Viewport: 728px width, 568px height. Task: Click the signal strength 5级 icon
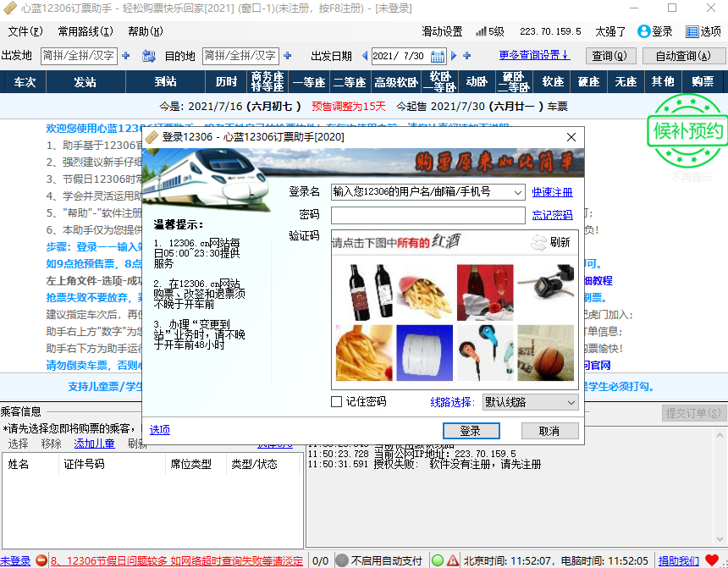[x=480, y=31]
